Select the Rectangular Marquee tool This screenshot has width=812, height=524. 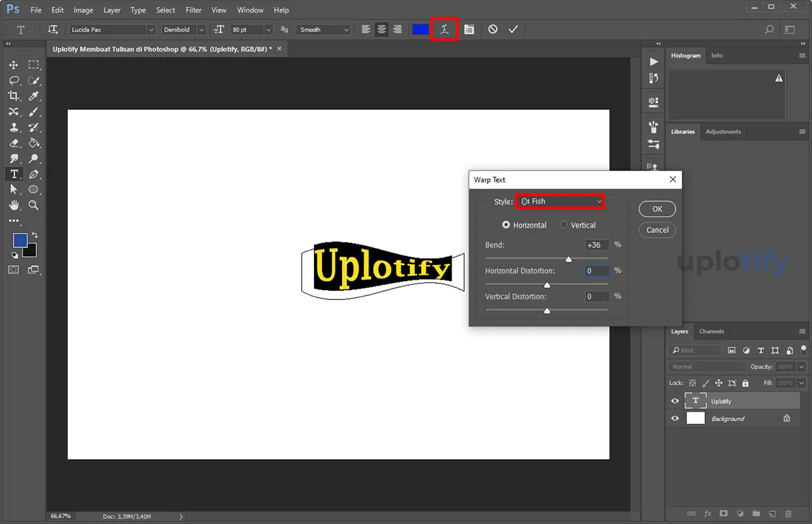[34, 65]
